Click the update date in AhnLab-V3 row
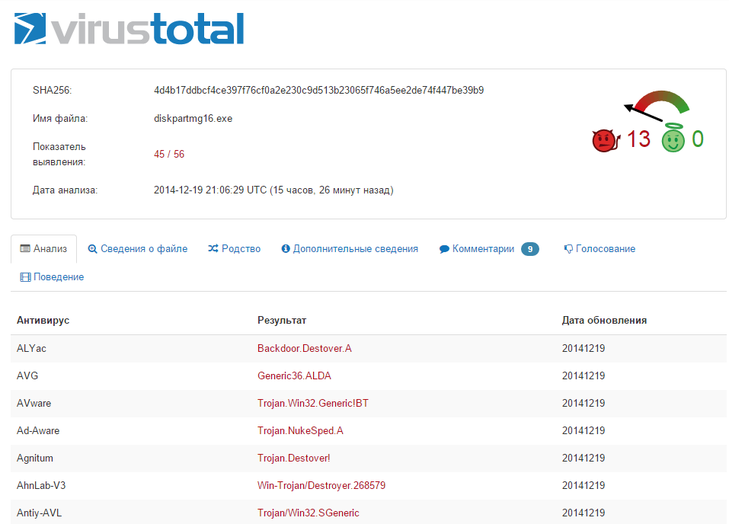729x524 pixels. [583, 485]
